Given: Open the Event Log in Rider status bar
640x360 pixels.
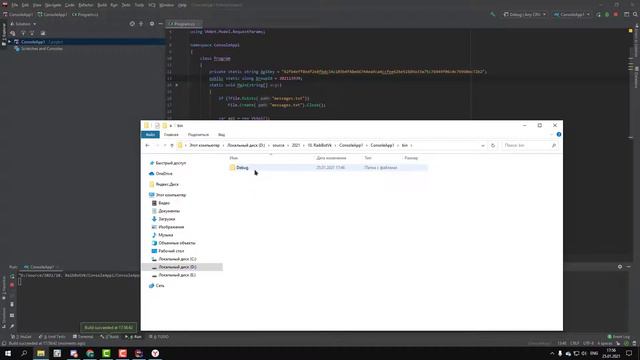Looking at the screenshot, I should [x=619, y=337].
